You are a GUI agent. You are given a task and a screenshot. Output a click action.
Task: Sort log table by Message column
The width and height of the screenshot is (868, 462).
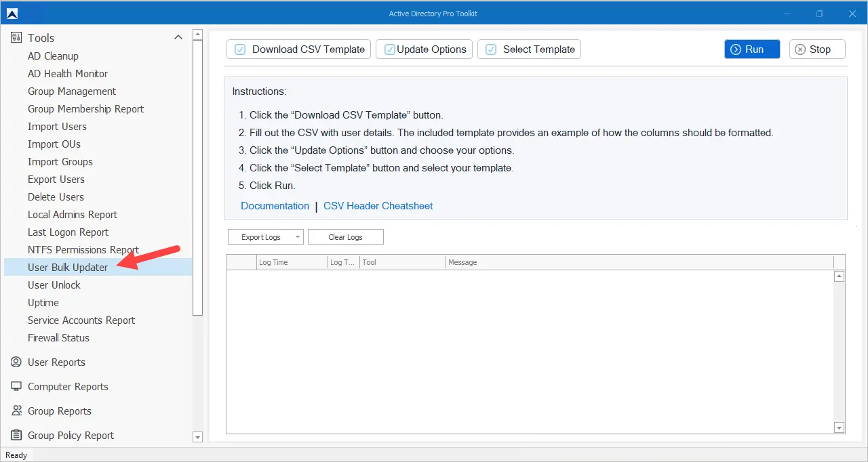tap(639, 262)
